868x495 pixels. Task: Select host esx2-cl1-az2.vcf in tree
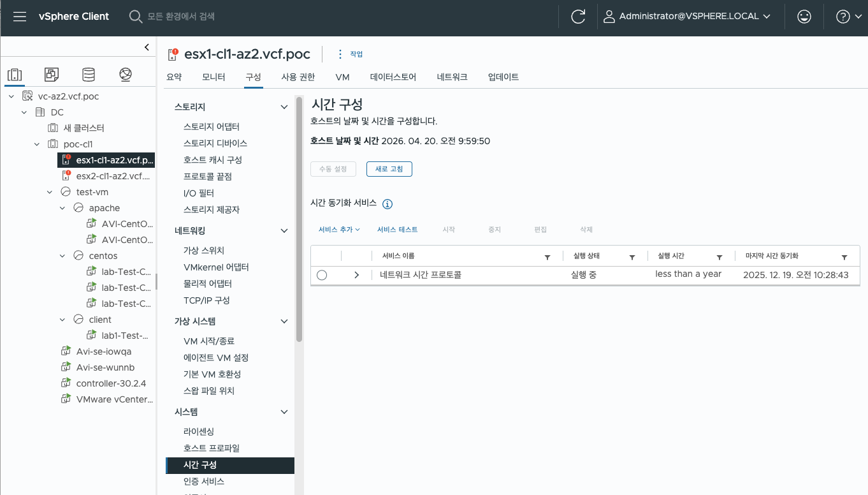113,176
